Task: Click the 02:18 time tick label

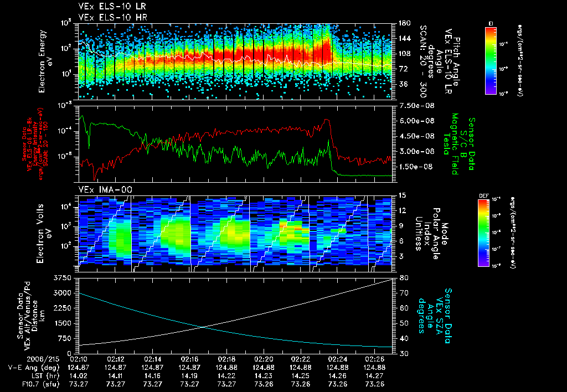Action: point(226,359)
